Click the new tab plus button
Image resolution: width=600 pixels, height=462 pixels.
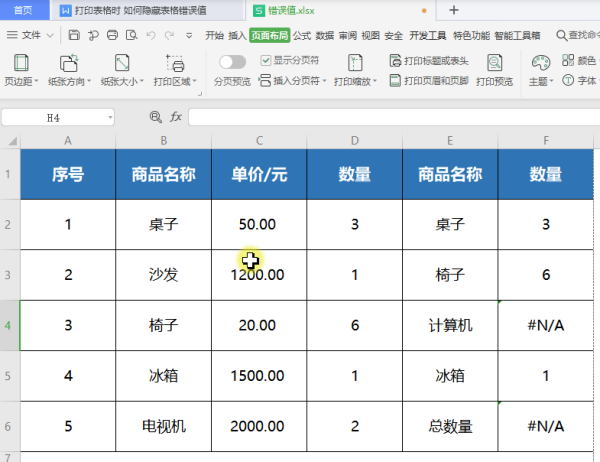click(x=454, y=10)
